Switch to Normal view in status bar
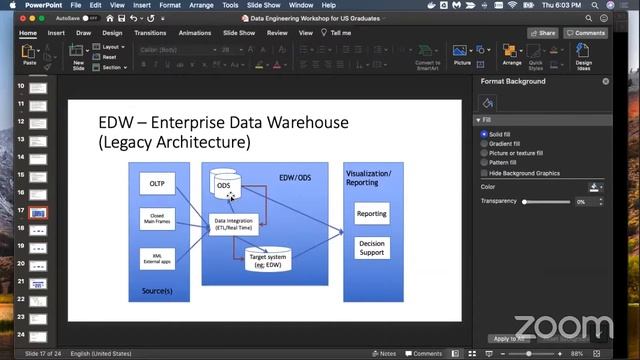The image size is (640, 360). [455, 353]
